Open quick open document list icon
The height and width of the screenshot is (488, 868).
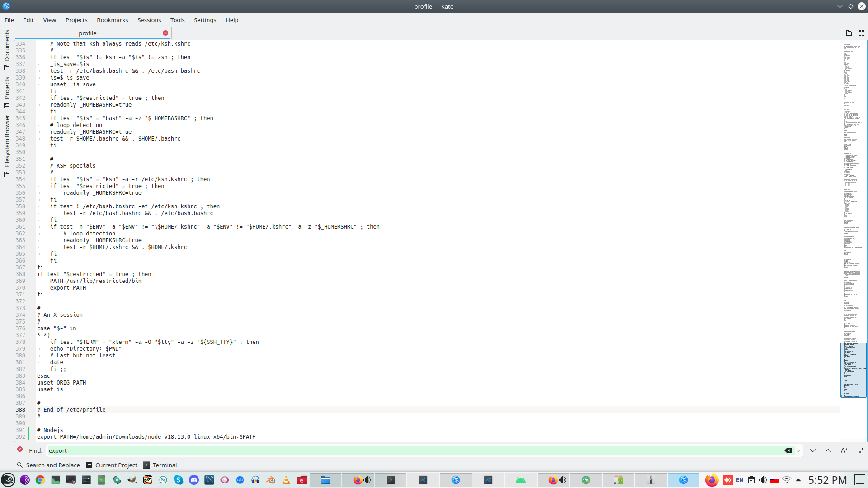point(849,33)
